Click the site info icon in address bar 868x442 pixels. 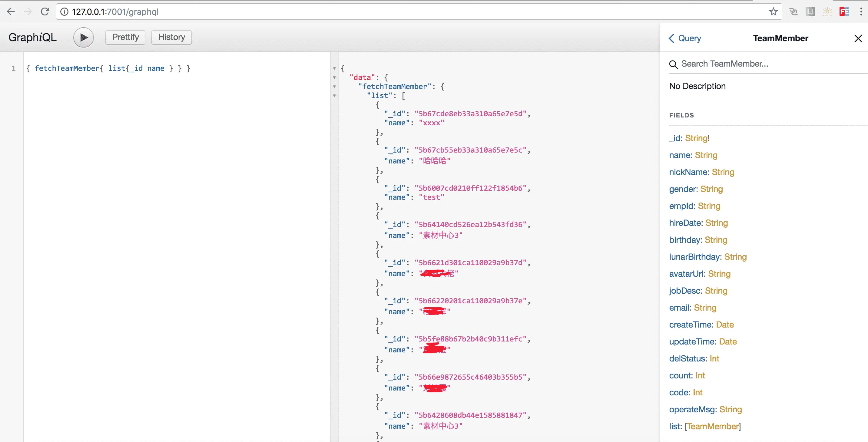64,12
